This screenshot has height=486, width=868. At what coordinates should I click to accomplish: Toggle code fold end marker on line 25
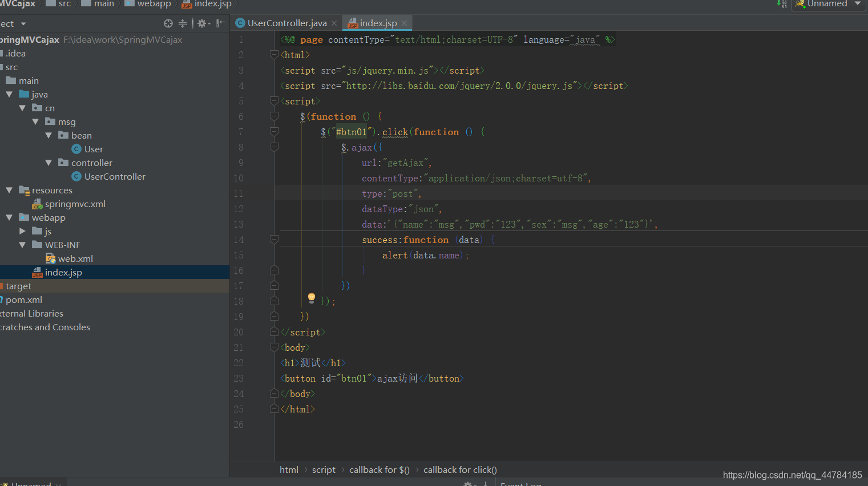pos(274,409)
